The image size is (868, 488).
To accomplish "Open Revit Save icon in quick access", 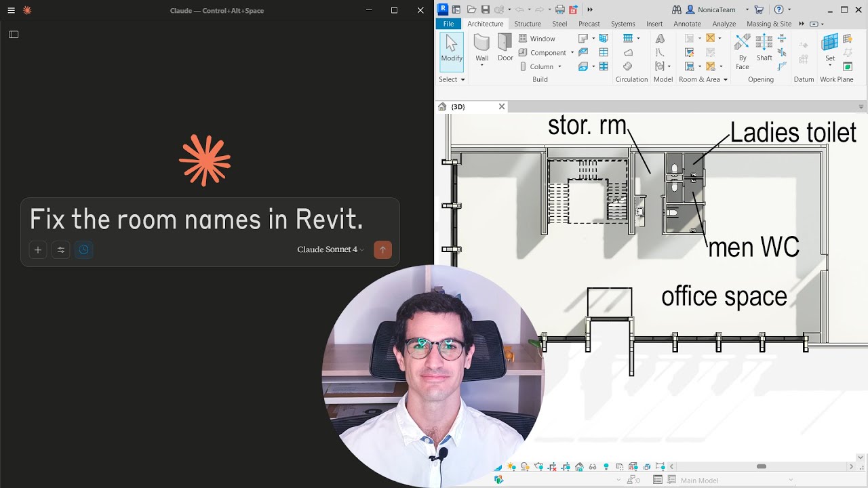I will click(486, 9).
